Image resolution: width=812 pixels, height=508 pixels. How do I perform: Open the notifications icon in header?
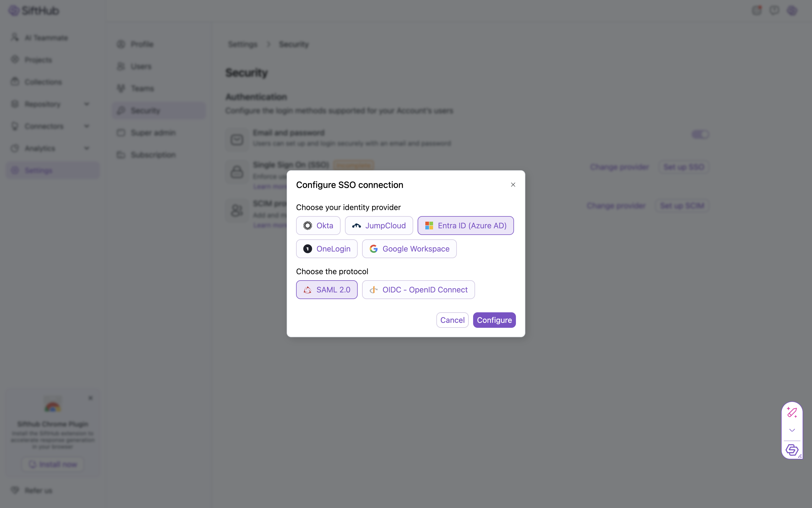pyautogui.click(x=756, y=11)
